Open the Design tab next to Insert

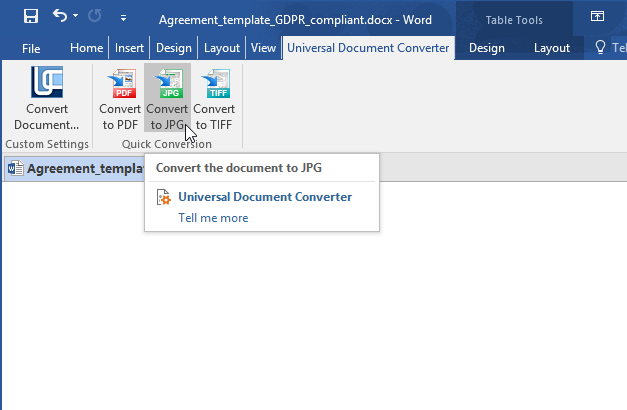174,48
